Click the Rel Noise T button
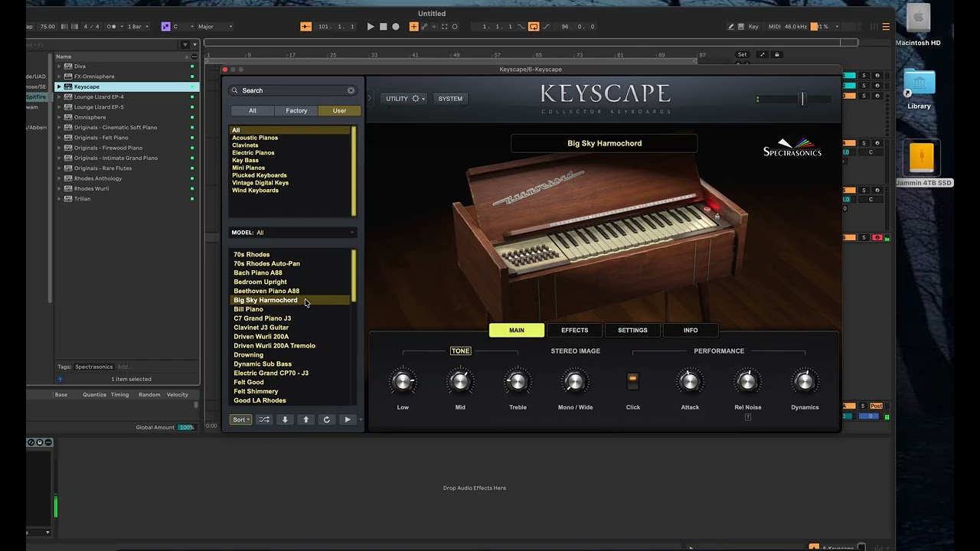980x551 pixels. 748,417
